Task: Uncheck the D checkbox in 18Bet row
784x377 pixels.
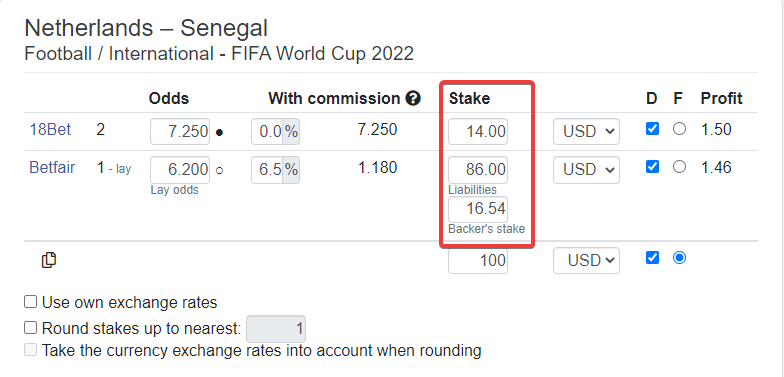Action: (x=652, y=129)
